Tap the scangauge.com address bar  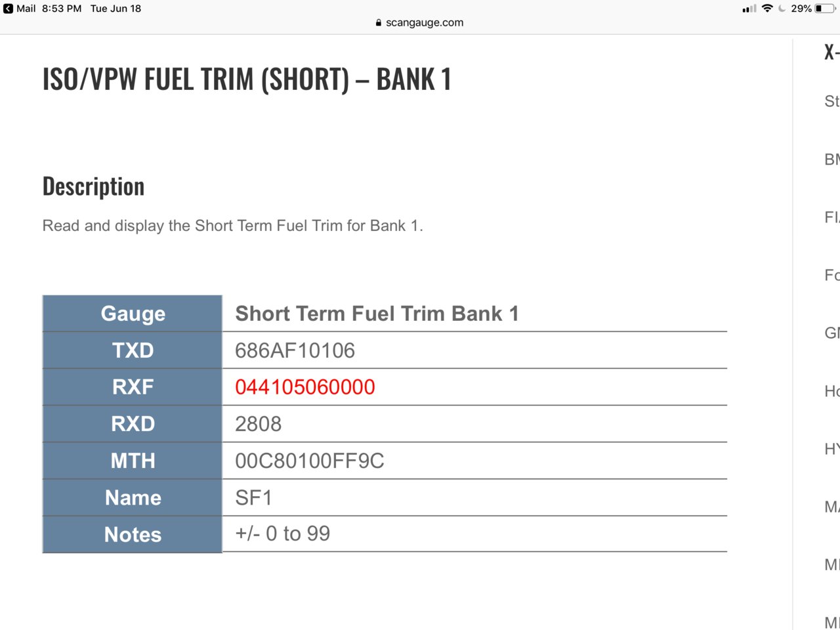420,22
